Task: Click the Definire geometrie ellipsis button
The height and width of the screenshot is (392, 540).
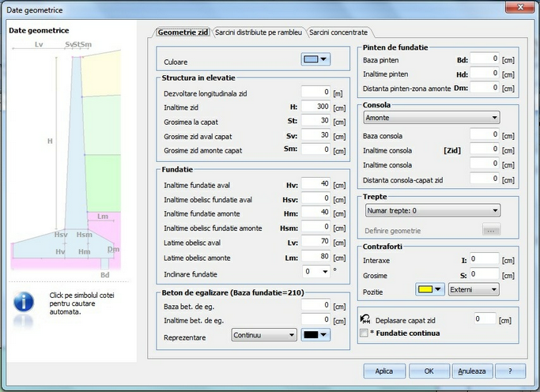Action: (x=491, y=230)
